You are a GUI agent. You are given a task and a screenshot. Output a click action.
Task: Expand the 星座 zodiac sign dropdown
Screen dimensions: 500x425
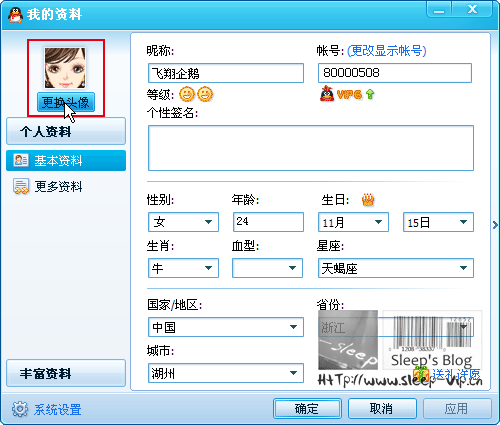(x=396, y=268)
